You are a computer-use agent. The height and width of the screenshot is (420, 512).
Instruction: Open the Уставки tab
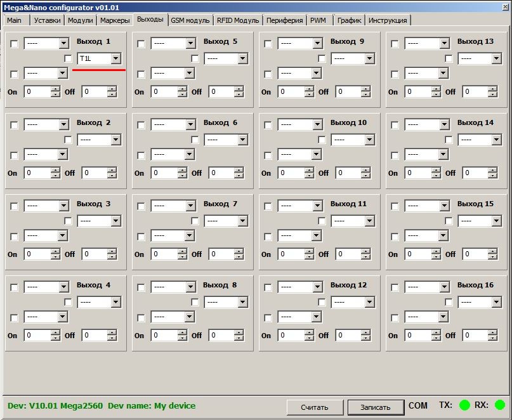(48, 20)
